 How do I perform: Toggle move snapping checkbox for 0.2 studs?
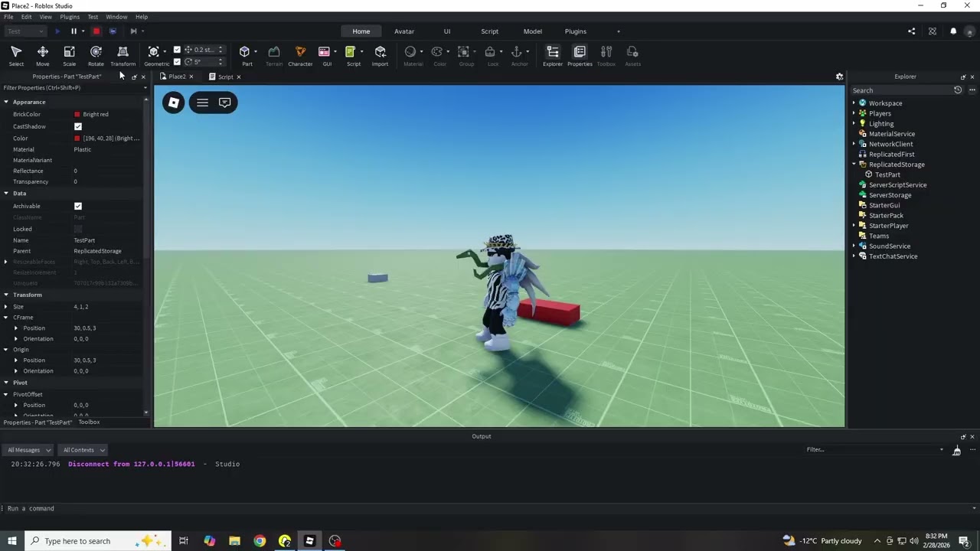click(x=178, y=50)
